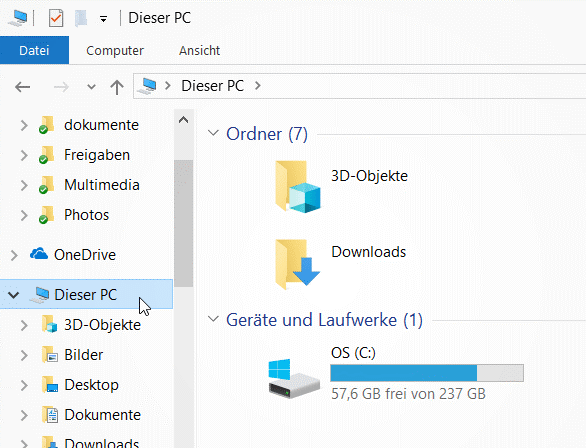Collapse the Ordner (7) group
This screenshot has width=586, height=448.
tap(213, 133)
